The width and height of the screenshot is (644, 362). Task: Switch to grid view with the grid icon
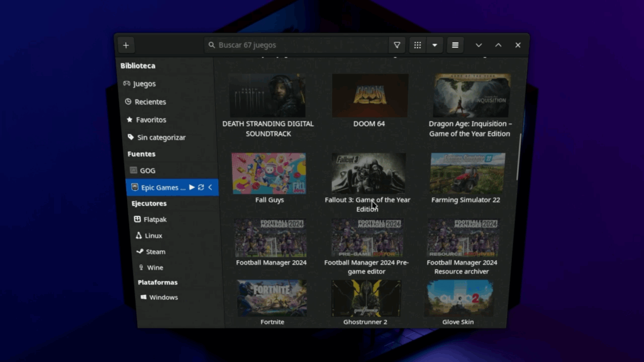418,45
